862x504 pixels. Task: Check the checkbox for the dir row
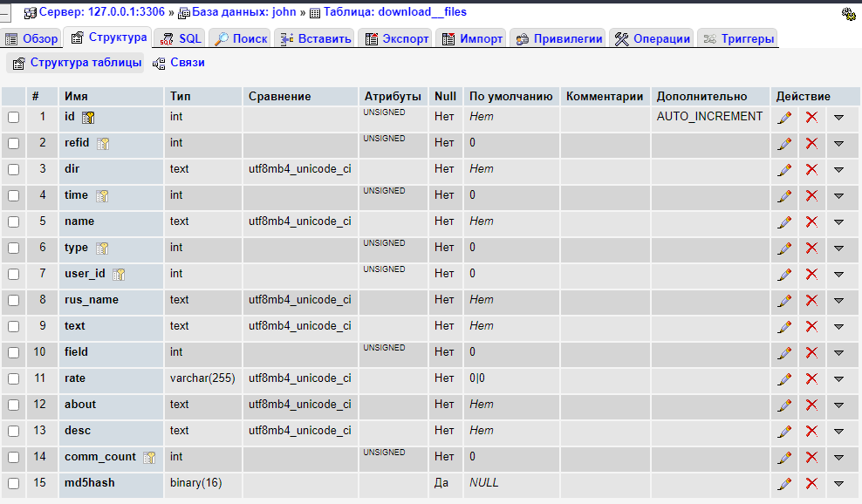[14, 169]
